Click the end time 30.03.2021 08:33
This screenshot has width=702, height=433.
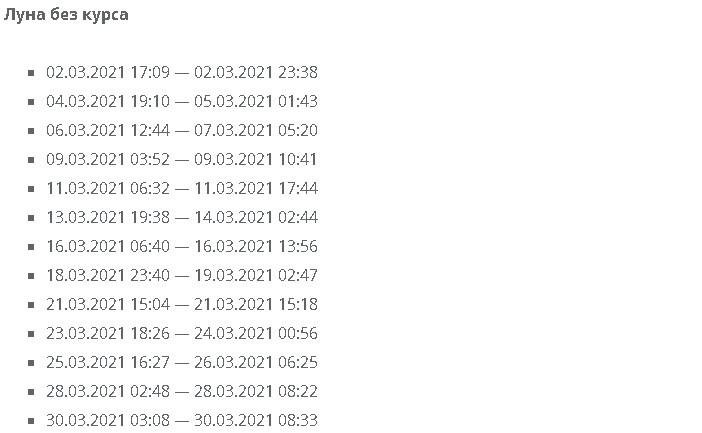pos(256,420)
